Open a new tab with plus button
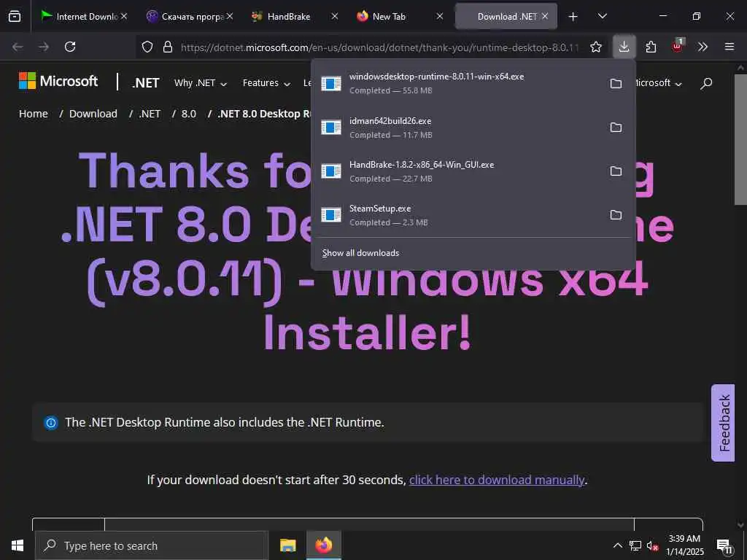This screenshot has width=747, height=560. coord(573,17)
